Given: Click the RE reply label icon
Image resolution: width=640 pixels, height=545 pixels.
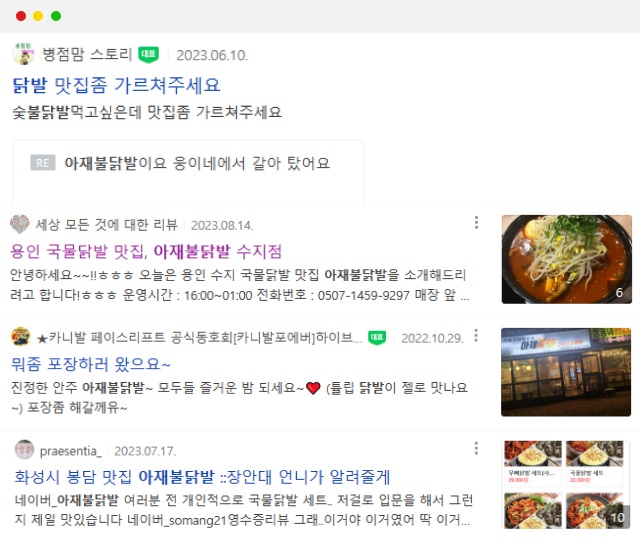Looking at the screenshot, I should pyautogui.click(x=43, y=163).
